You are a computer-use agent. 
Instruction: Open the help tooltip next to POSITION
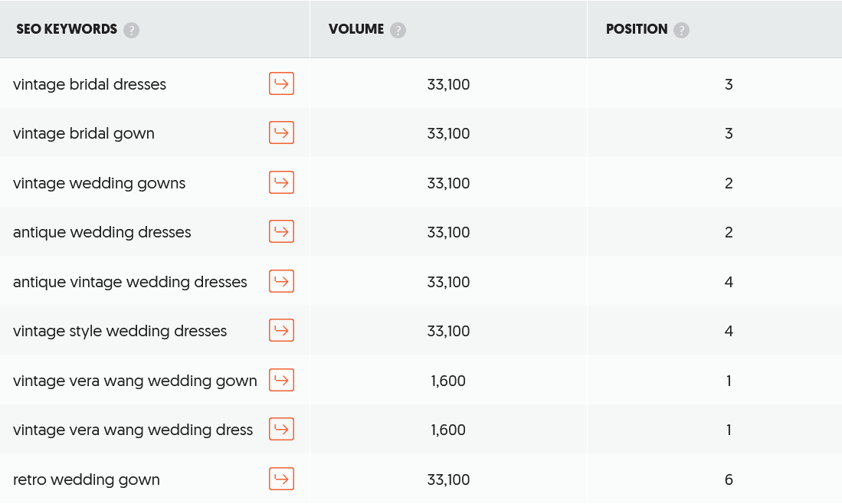682,29
